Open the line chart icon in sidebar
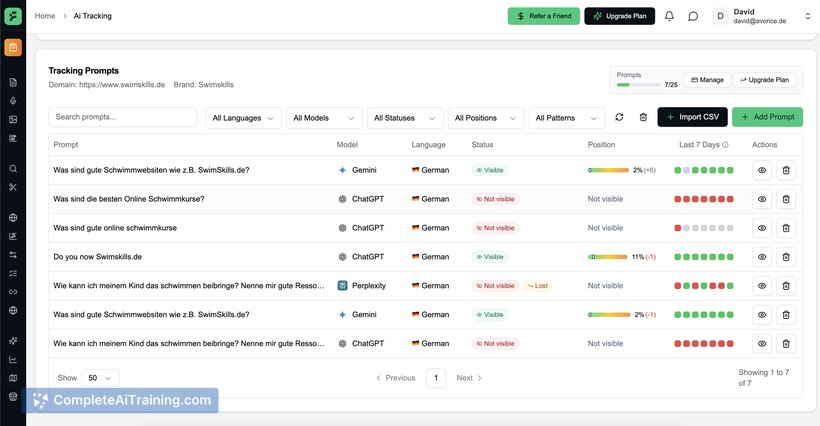This screenshot has height=426, width=820. 13,360
